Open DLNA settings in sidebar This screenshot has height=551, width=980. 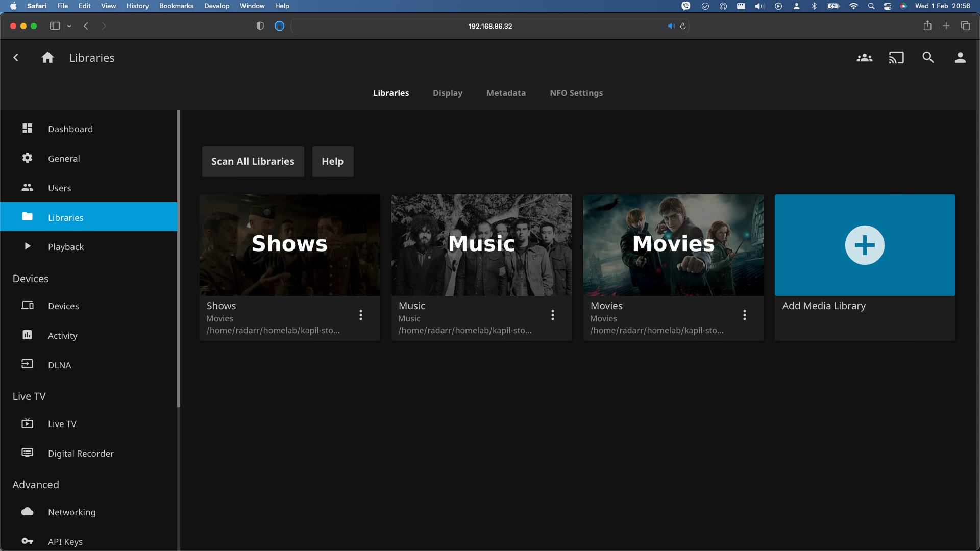coord(89,365)
